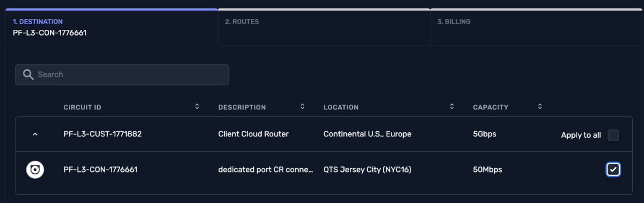This screenshot has height=203, width=644.
Task: Click the Circuit ID column header
Action: 82,107
